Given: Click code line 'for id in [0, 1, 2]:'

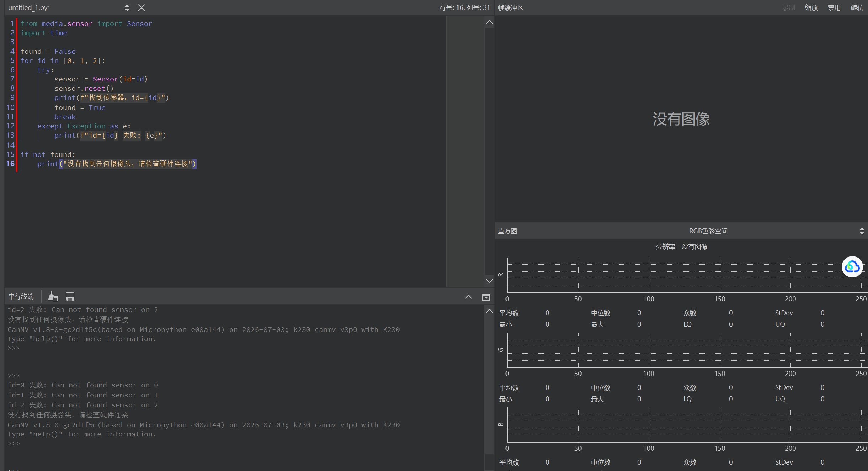Looking at the screenshot, I should tap(63, 60).
